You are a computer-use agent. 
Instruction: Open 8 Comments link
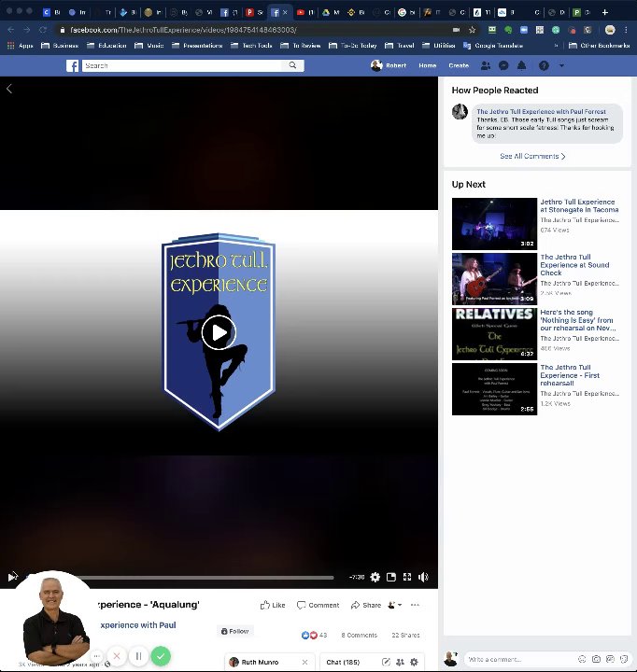click(x=359, y=635)
